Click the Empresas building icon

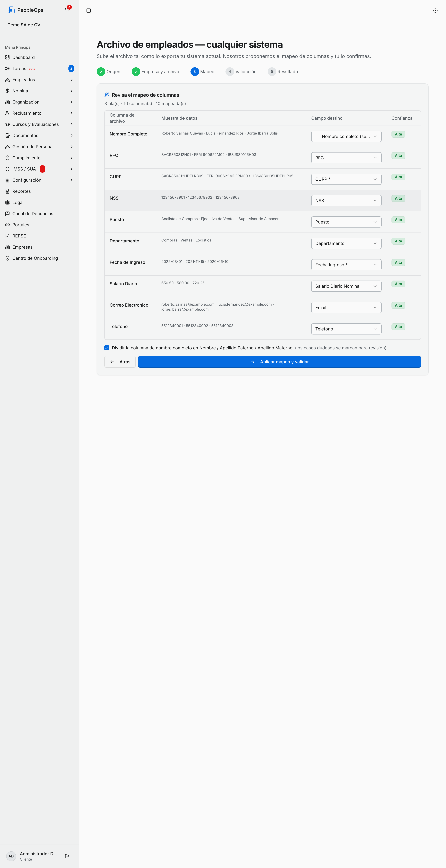pos(7,247)
